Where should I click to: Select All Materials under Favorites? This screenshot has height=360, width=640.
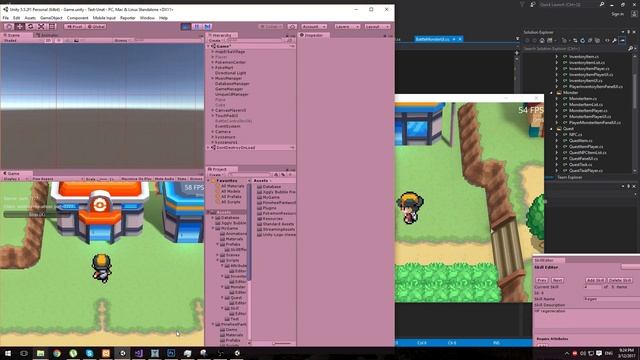(232, 186)
